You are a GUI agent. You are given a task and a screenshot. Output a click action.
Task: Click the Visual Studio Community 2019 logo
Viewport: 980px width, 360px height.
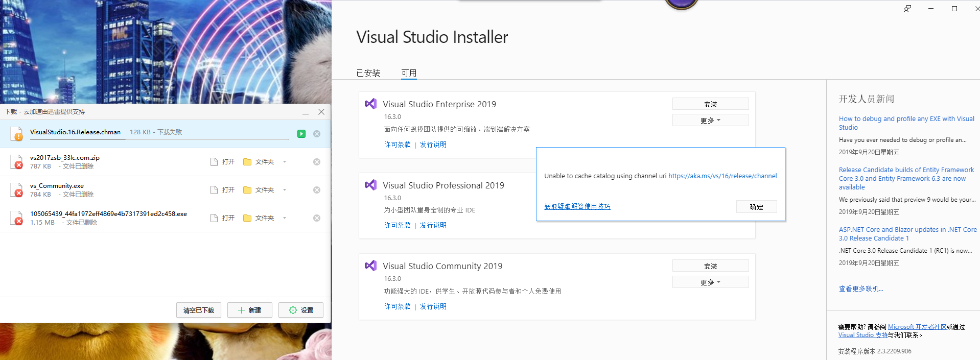[371, 266]
